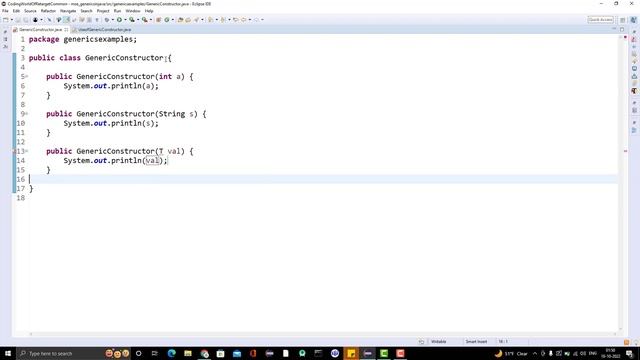Screen dimensions: 640x360
Task: Click 'GenericConstructor' class name on line 3
Action: coord(124,58)
